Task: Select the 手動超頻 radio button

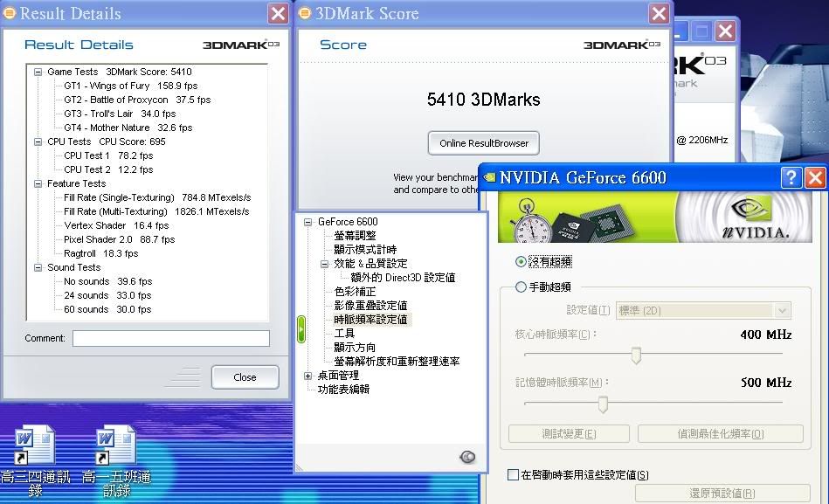Action: point(521,287)
